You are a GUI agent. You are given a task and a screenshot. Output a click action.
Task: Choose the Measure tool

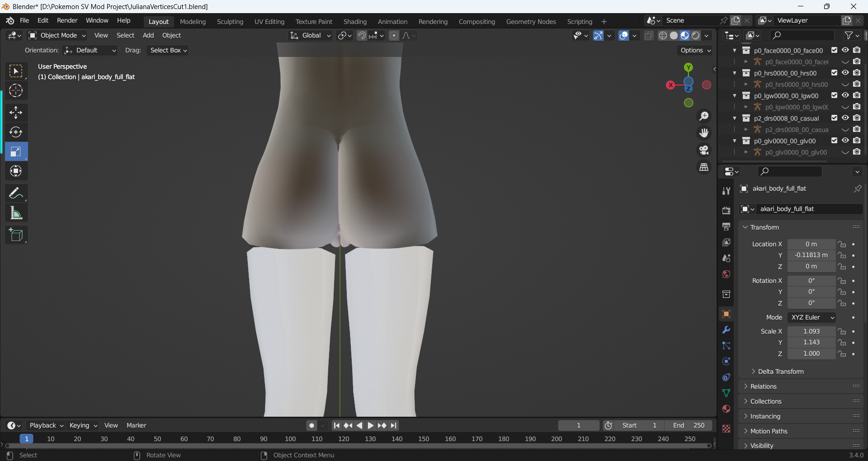pos(16,213)
